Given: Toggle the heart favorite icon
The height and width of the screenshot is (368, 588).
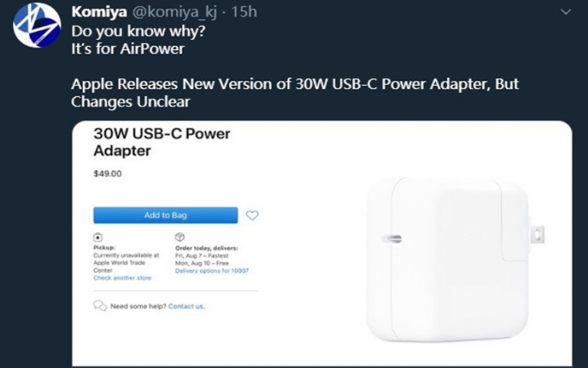Looking at the screenshot, I should click(252, 215).
